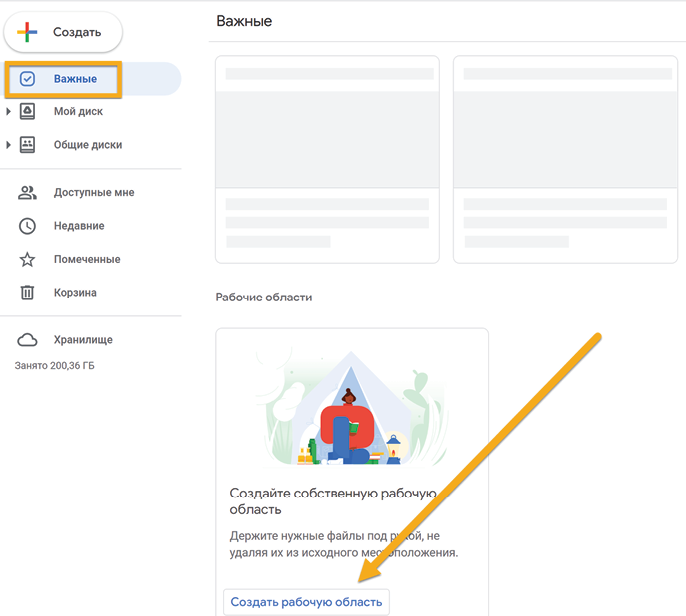
Task: Click the star icon for Помеченные
Action: click(x=28, y=260)
